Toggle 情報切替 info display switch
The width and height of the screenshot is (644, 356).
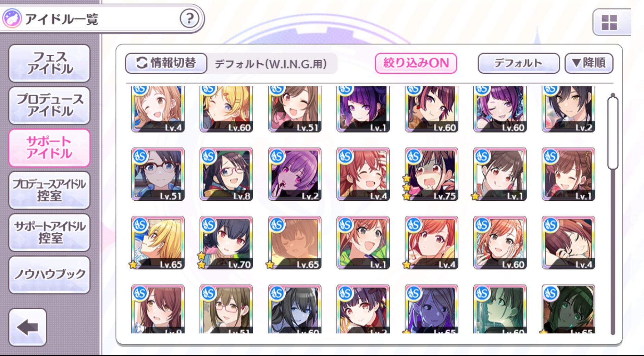(166, 63)
